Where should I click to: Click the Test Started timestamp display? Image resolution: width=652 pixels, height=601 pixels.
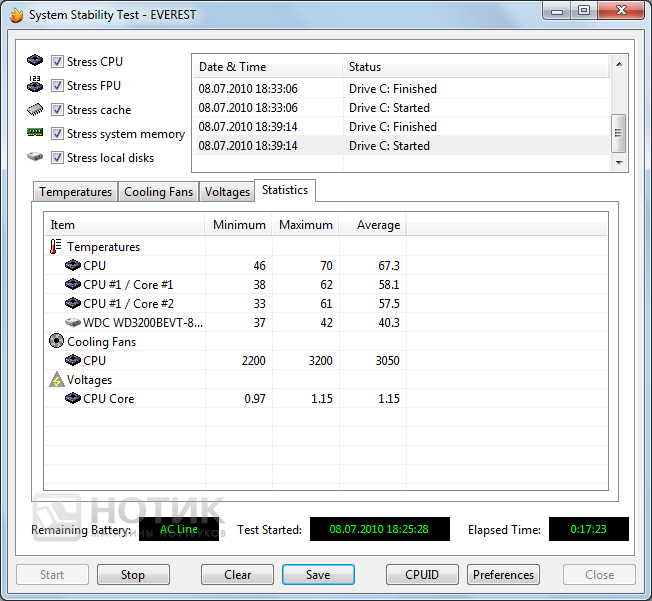click(x=380, y=529)
